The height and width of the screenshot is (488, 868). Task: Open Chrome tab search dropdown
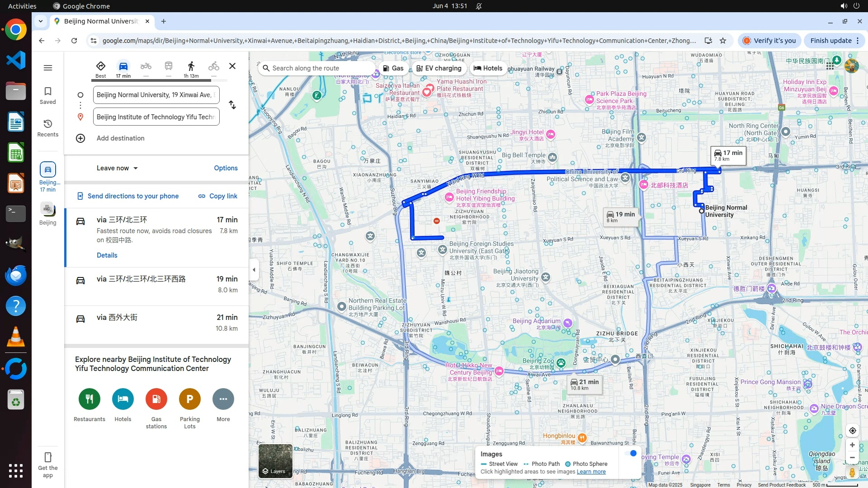[41, 21]
